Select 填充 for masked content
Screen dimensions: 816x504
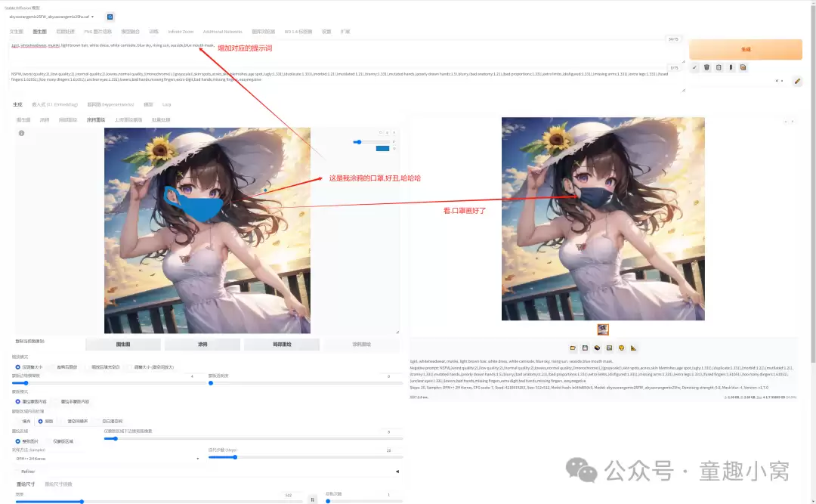pyautogui.click(x=23, y=421)
